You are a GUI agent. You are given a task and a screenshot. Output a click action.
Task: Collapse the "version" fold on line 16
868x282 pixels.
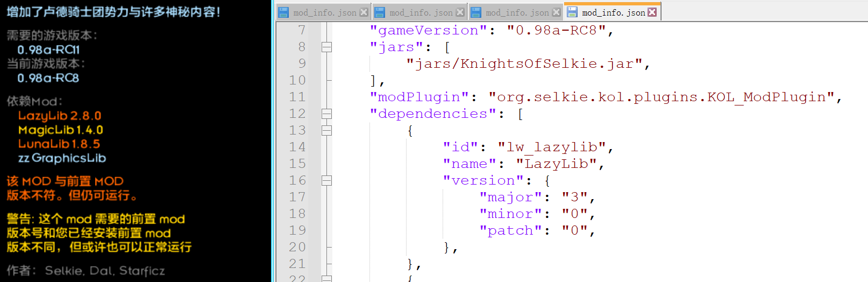(x=326, y=181)
